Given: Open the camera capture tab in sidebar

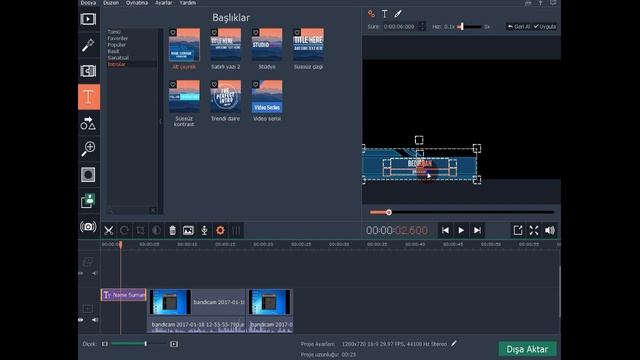Looking at the screenshot, I should (88, 227).
